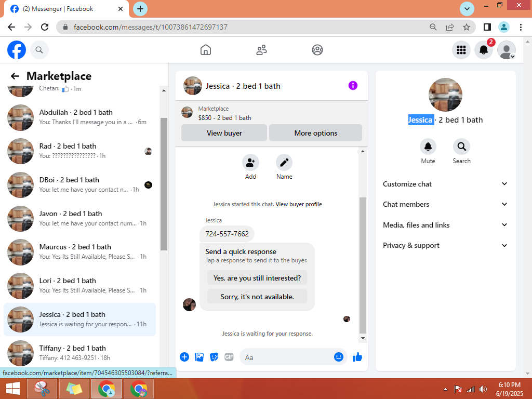Open Tiffany 2 bed 1 bath conversation
The image size is (532, 399).
click(x=79, y=353)
